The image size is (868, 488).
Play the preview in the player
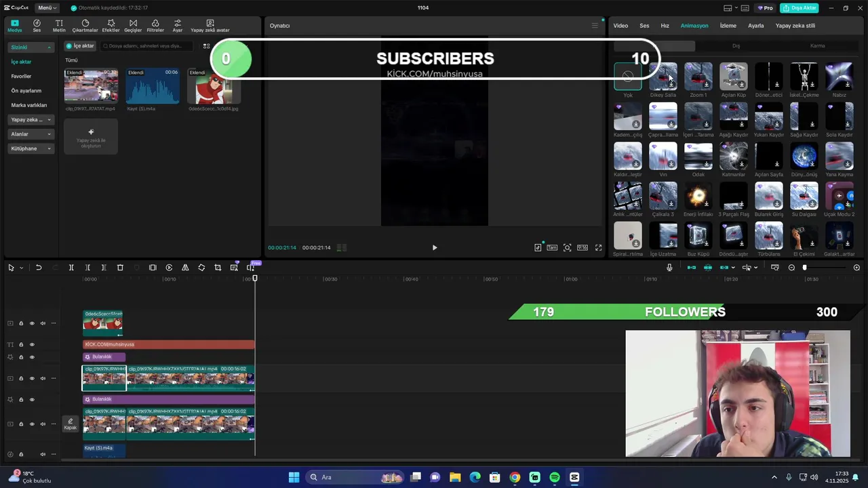[x=435, y=247]
